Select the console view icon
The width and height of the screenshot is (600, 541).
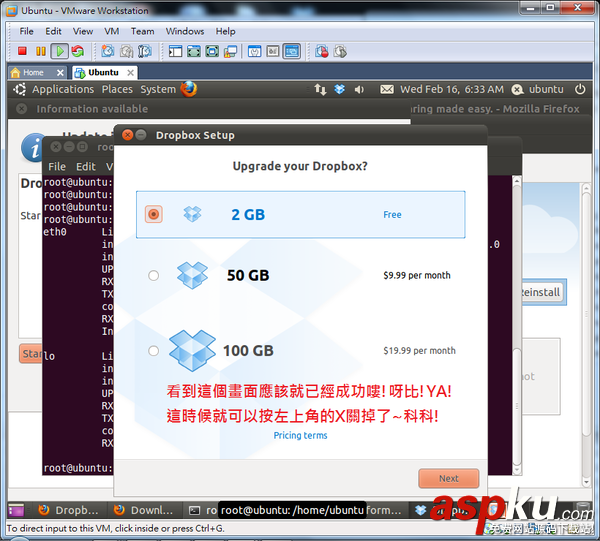(x=292, y=51)
